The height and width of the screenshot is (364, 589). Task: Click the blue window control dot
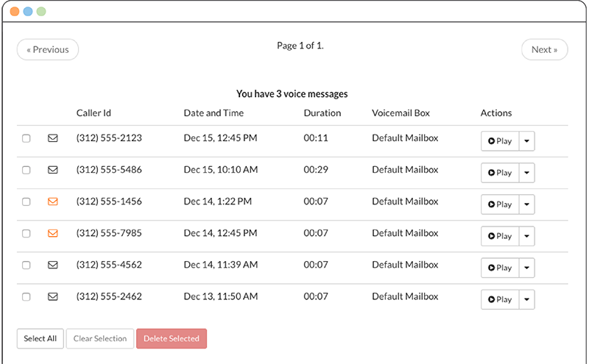28,12
